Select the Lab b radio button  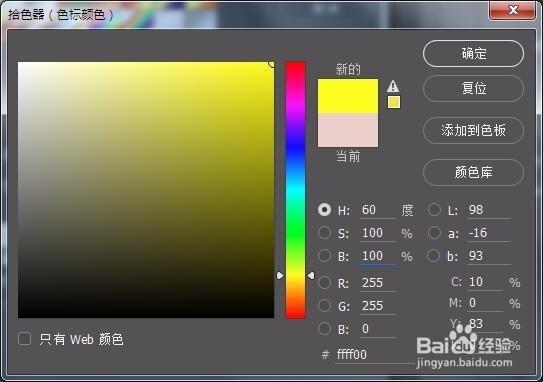[434, 256]
